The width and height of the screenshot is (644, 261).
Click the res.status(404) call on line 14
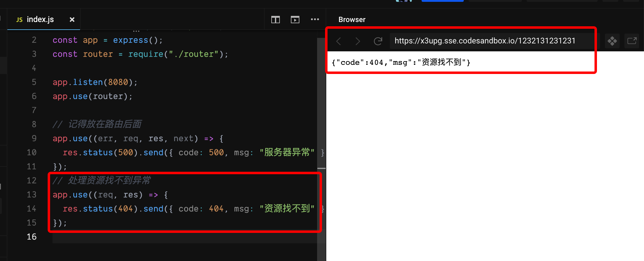tap(101, 209)
